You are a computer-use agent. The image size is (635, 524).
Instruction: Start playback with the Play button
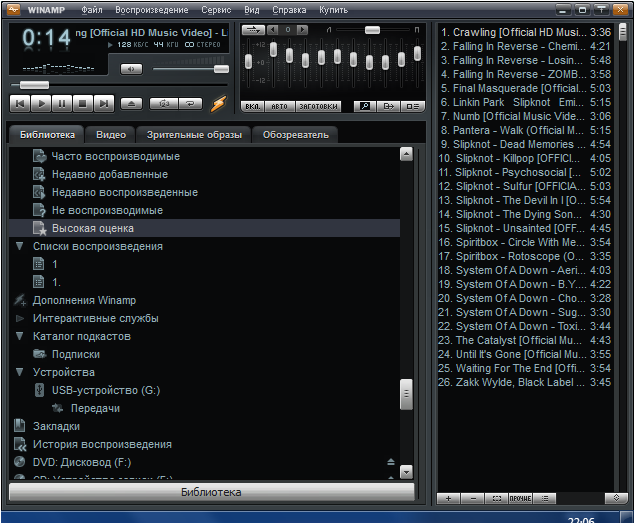pyautogui.click(x=41, y=104)
